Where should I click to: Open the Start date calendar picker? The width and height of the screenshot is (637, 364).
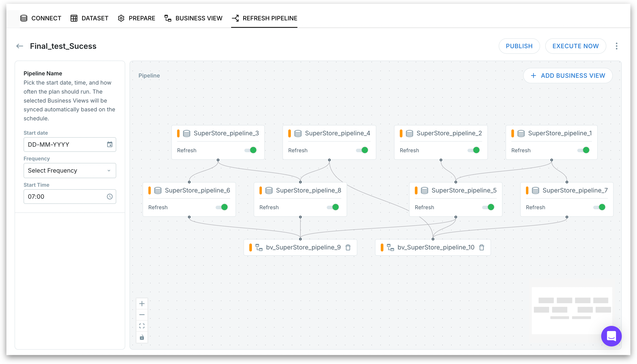click(x=110, y=144)
